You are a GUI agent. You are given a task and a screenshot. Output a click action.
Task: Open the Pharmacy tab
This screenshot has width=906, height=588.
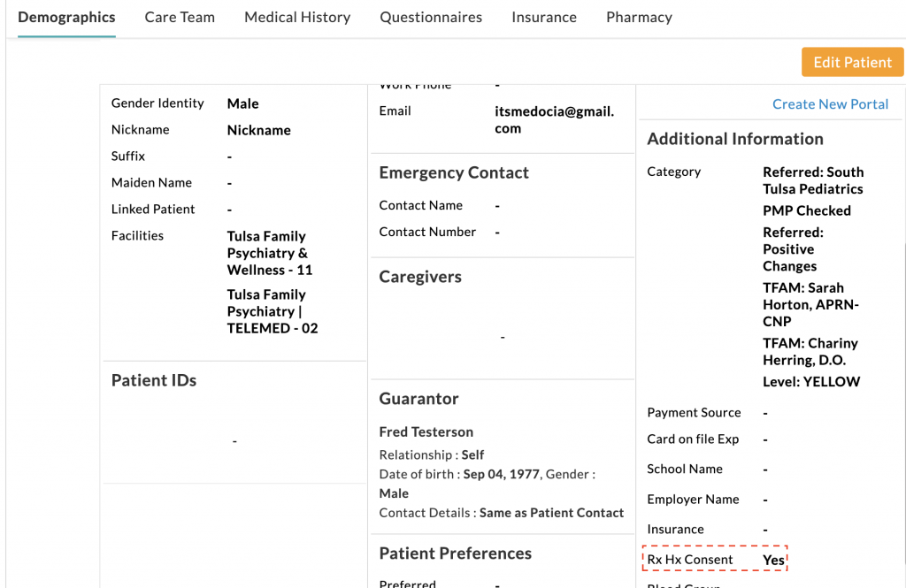tap(639, 17)
